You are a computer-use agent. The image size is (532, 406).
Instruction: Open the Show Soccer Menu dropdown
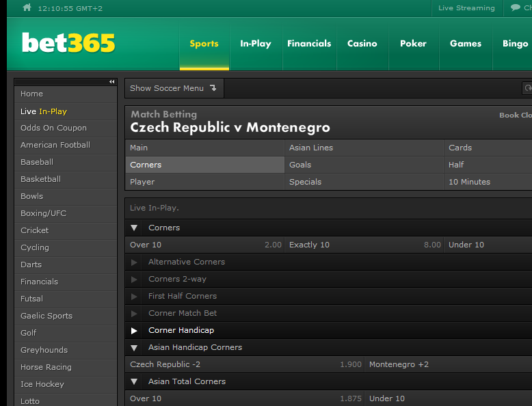[x=174, y=88]
